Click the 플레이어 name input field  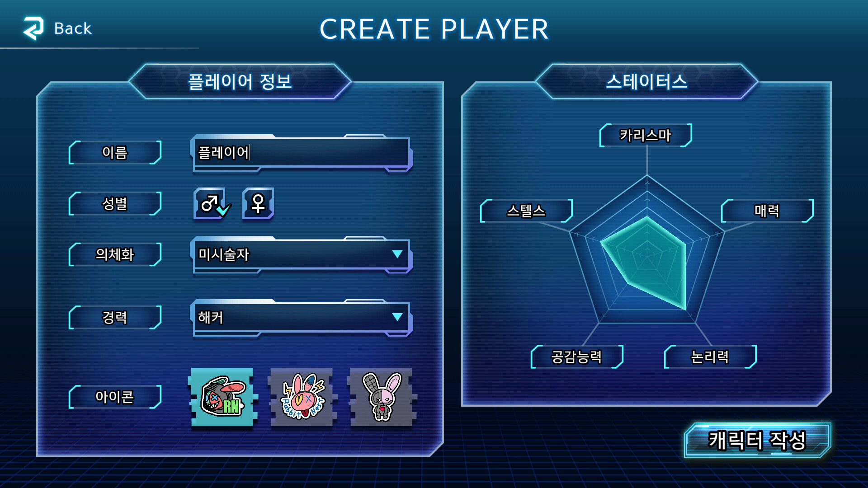(x=302, y=153)
